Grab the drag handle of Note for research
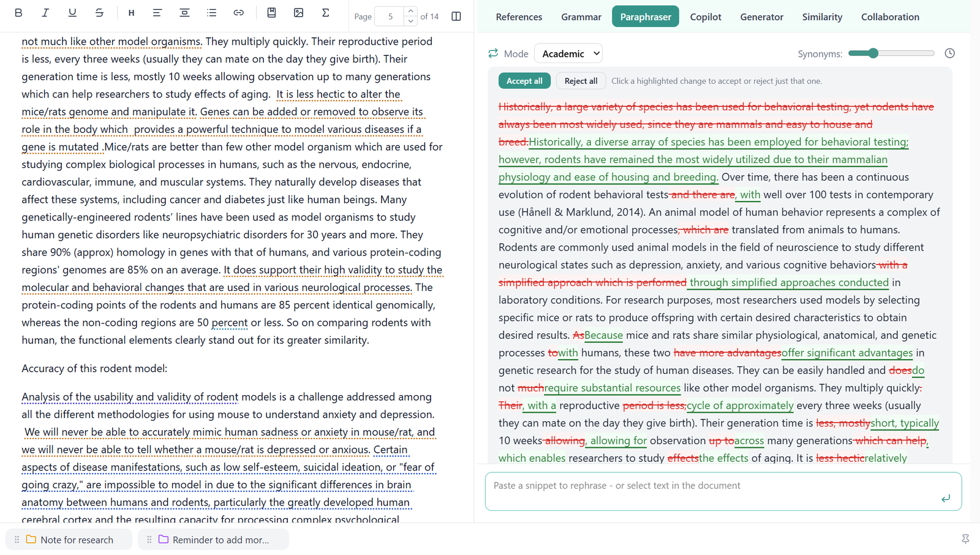 17,540
